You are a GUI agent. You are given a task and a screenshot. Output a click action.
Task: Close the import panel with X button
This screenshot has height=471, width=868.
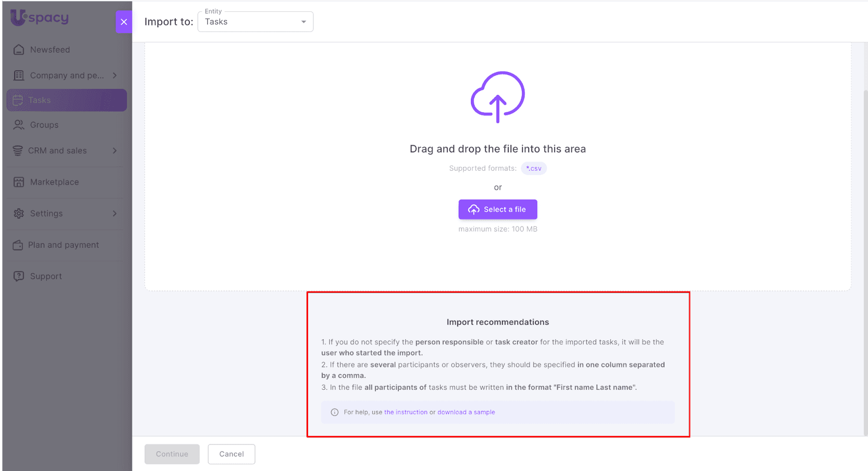(x=124, y=22)
